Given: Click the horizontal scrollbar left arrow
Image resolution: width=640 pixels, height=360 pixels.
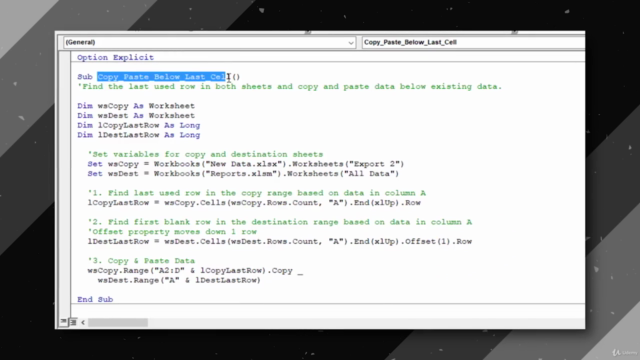Looking at the screenshot, I should tap(83, 322).
